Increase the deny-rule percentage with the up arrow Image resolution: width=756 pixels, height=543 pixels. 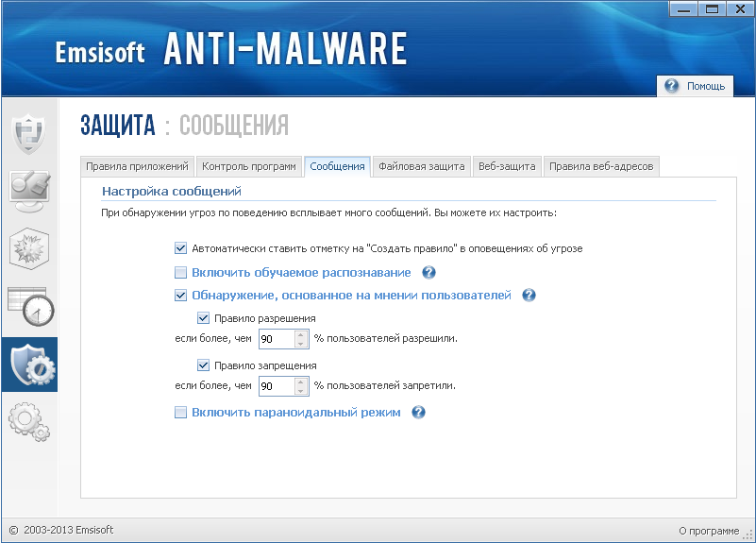click(x=301, y=382)
